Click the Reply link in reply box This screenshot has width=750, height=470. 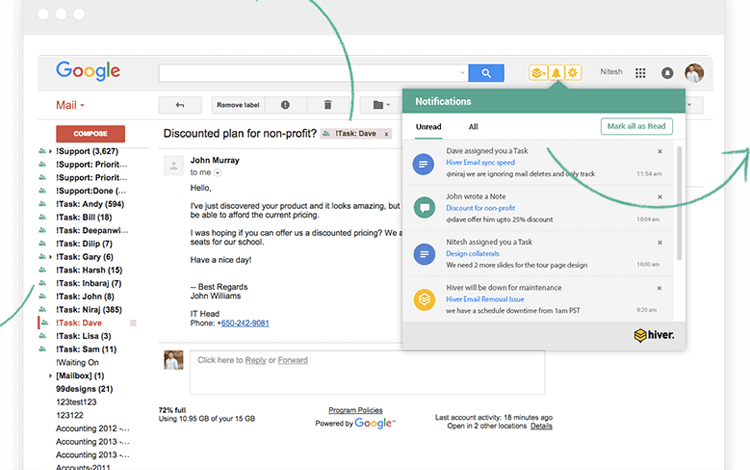click(255, 360)
